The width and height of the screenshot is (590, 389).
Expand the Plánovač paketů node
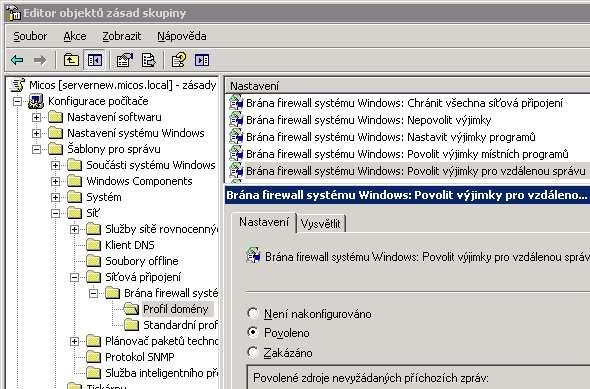click(x=74, y=341)
